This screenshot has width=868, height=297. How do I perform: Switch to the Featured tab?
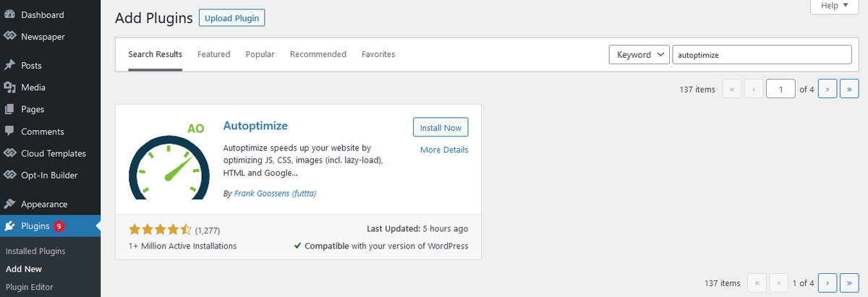click(x=213, y=54)
